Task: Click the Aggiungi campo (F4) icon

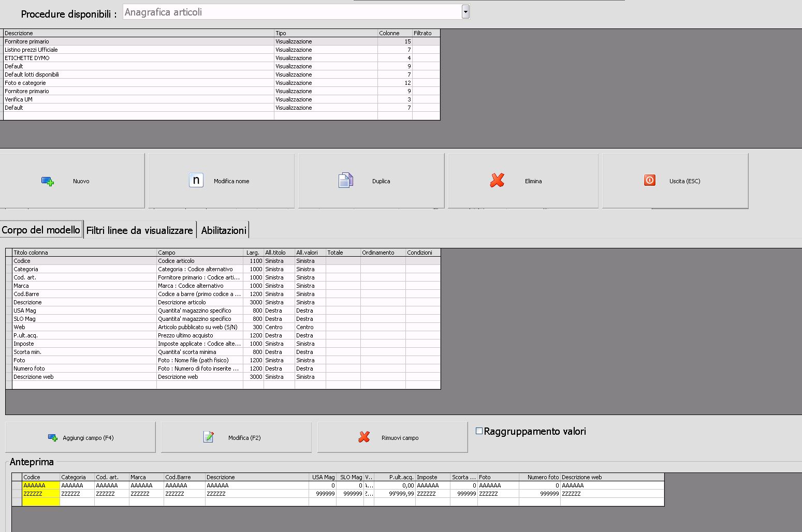Action: 53,438
